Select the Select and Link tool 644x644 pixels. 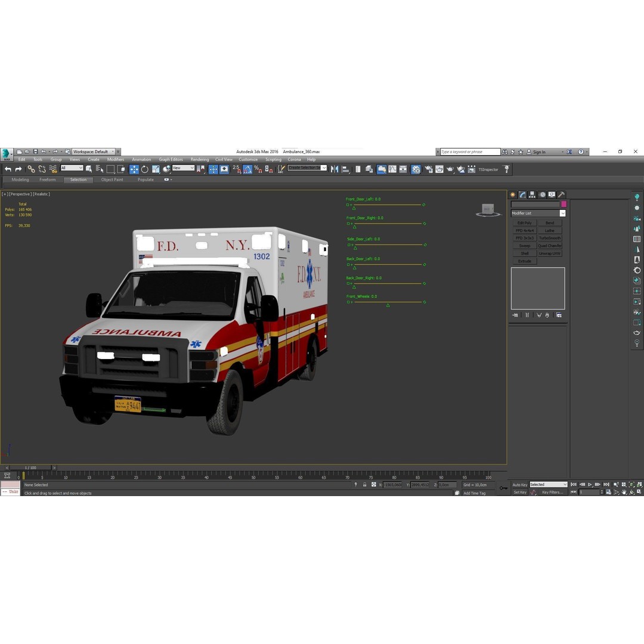(31, 169)
